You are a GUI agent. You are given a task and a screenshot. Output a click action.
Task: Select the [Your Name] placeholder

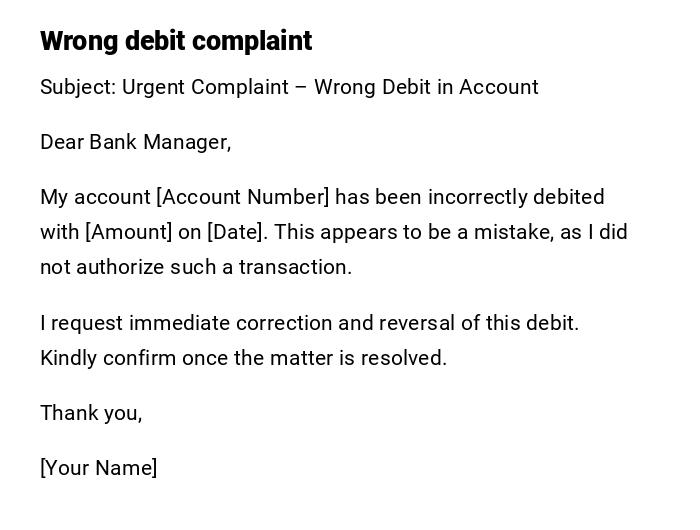pyautogui.click(x=98, y=468)
